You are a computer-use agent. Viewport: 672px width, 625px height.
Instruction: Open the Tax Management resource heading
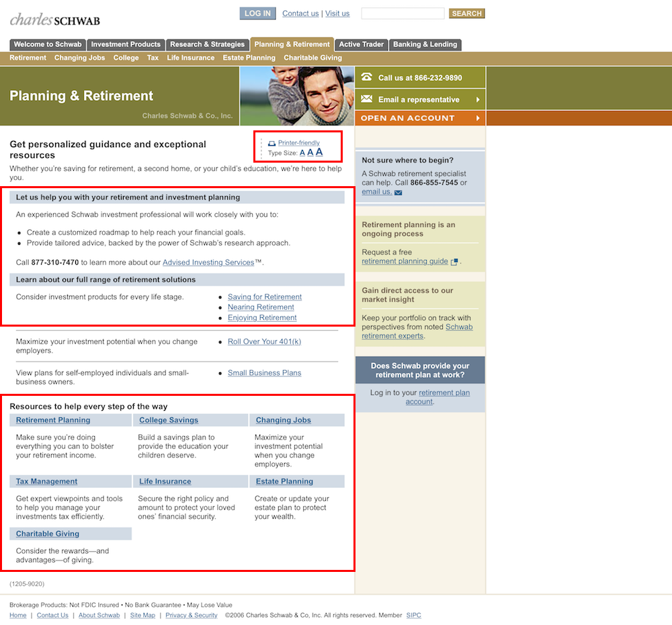[47, 481]
